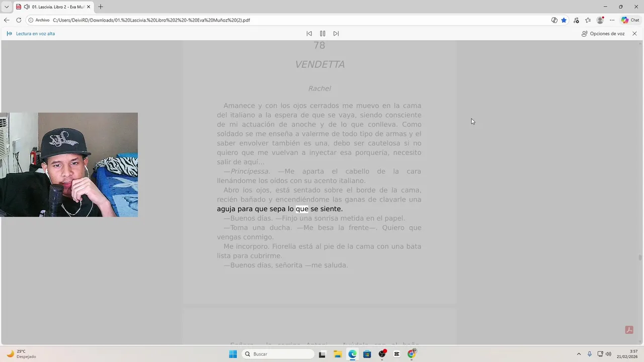Open Edge settings and more menu
This screenshot has height=362, width=644.
[612, 20]
